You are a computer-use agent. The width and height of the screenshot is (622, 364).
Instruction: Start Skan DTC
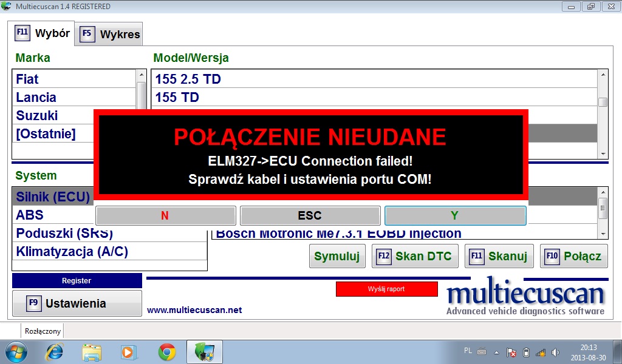[415, 256]
